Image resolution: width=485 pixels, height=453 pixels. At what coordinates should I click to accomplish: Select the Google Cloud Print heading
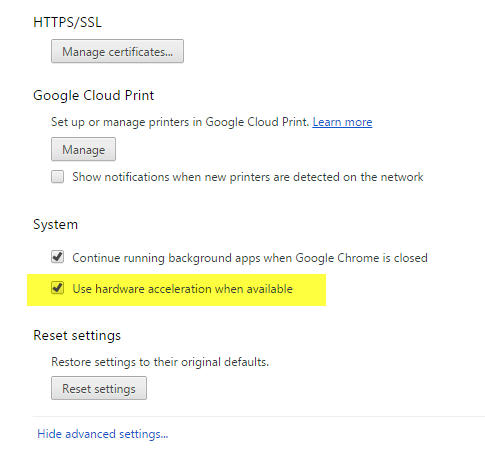94,96
